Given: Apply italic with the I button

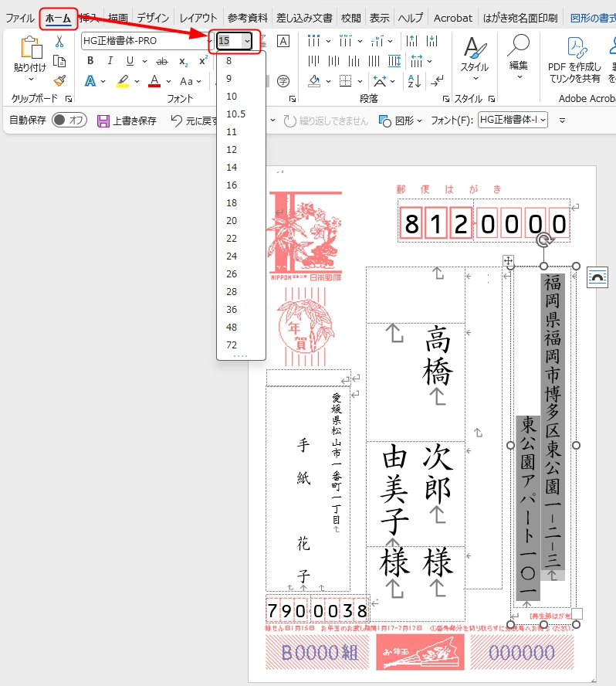Looking at the screenshot, I should (x=110, y=61).
